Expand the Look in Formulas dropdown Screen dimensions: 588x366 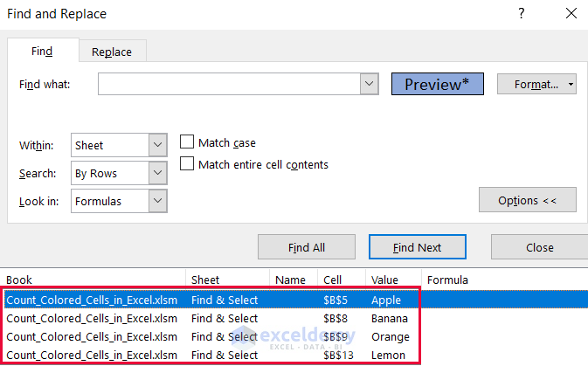pos(157,201)
